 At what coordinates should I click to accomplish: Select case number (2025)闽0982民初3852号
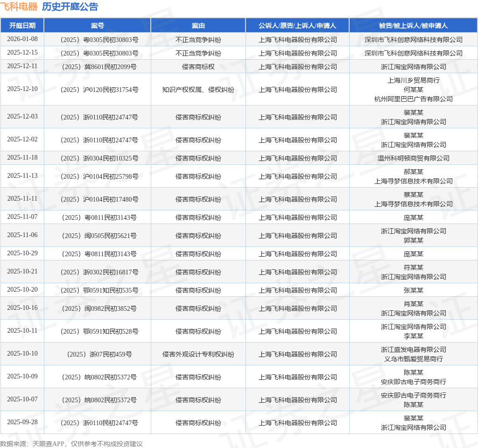[99, 308]
